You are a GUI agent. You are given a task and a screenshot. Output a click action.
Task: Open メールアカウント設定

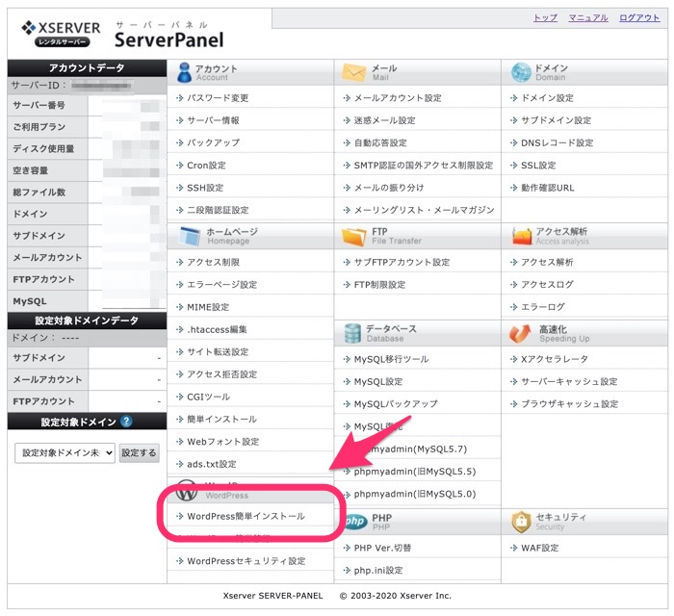tap(398, 98)
